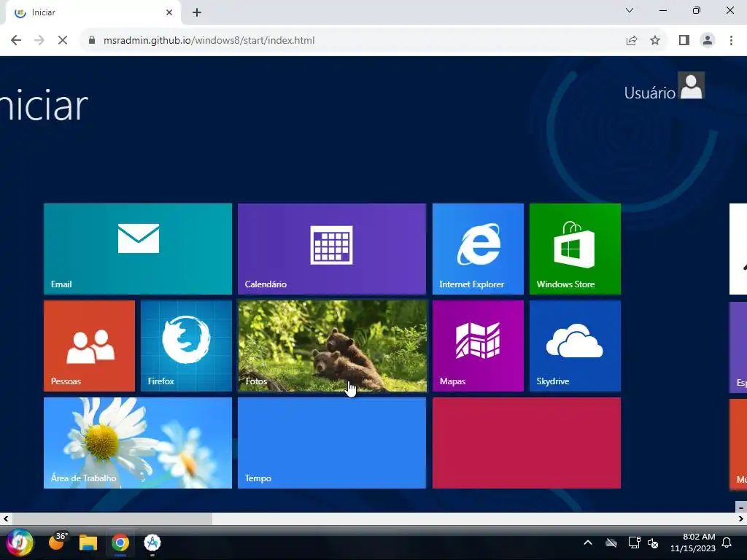Open the Start orb on taskbar
747x560 pixels.
coord(20,542)
